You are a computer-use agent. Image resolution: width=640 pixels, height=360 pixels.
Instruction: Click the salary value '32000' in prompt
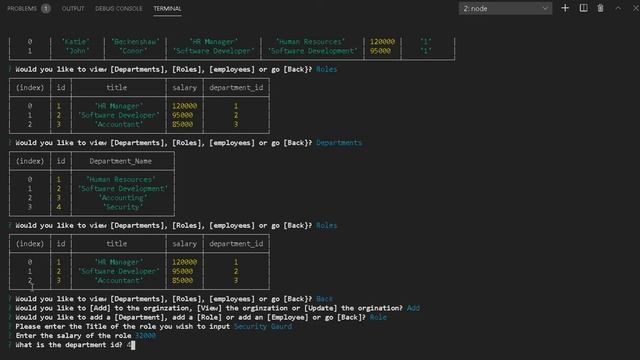145,336
